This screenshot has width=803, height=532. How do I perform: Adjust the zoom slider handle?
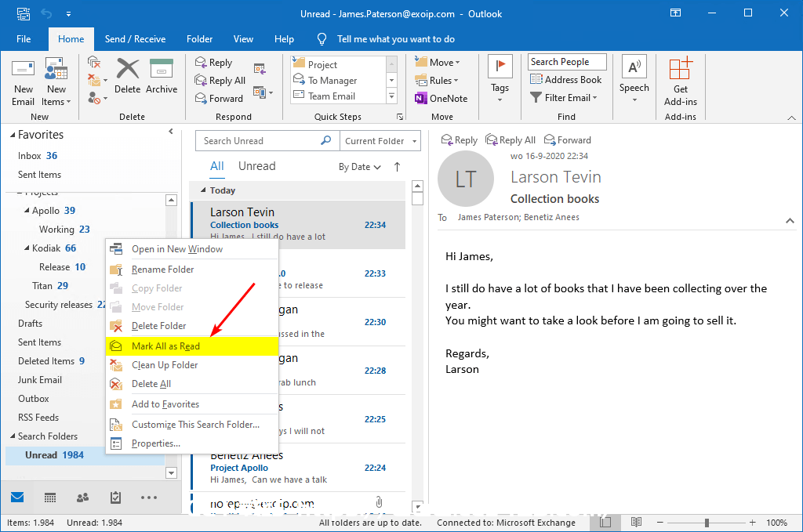(707, 523)
